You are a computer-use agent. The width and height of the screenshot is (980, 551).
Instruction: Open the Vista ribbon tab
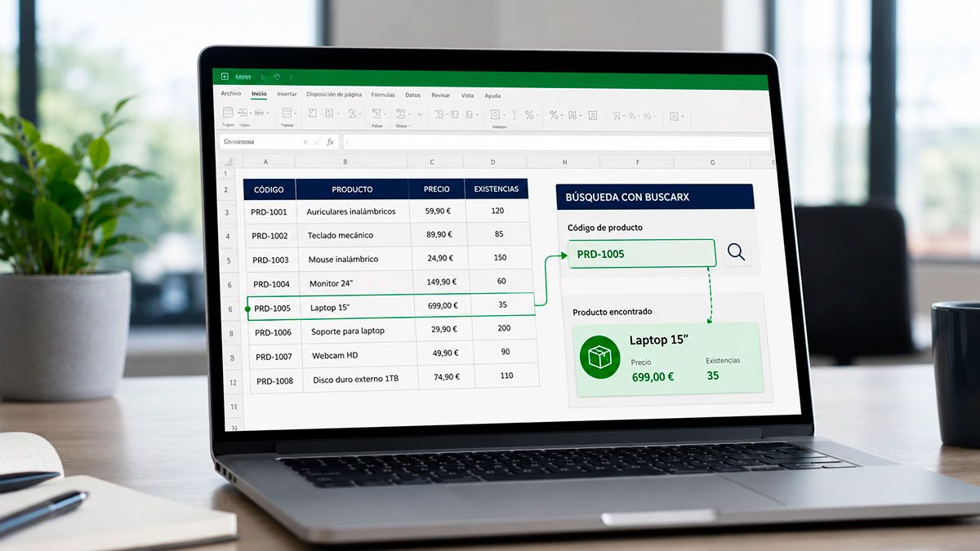coord(467,96)
